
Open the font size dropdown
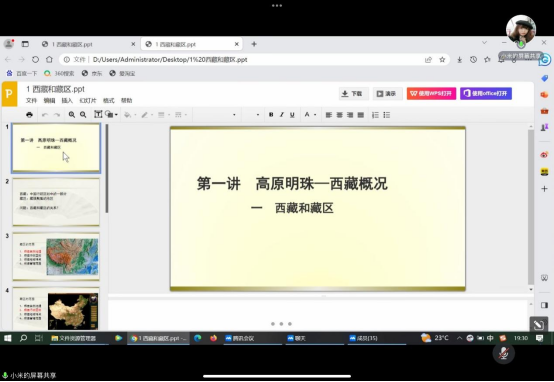[x=252, y=115]
